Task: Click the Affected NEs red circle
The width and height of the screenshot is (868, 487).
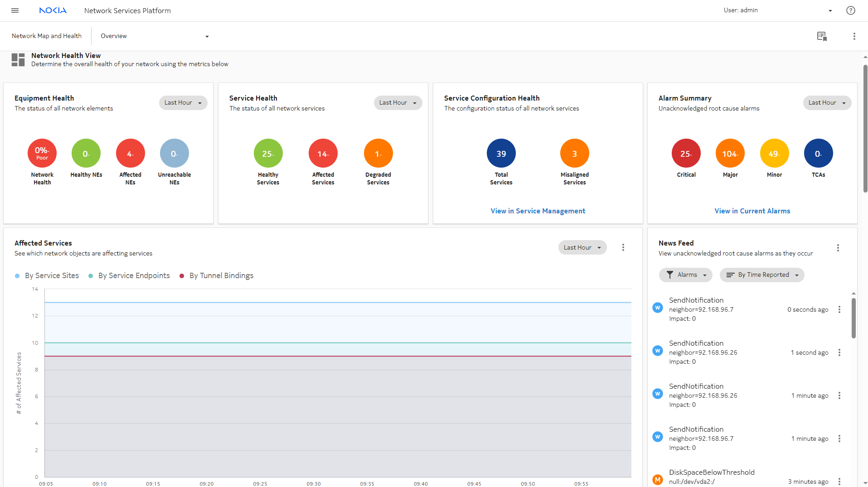Action: (x=131, y=153)
